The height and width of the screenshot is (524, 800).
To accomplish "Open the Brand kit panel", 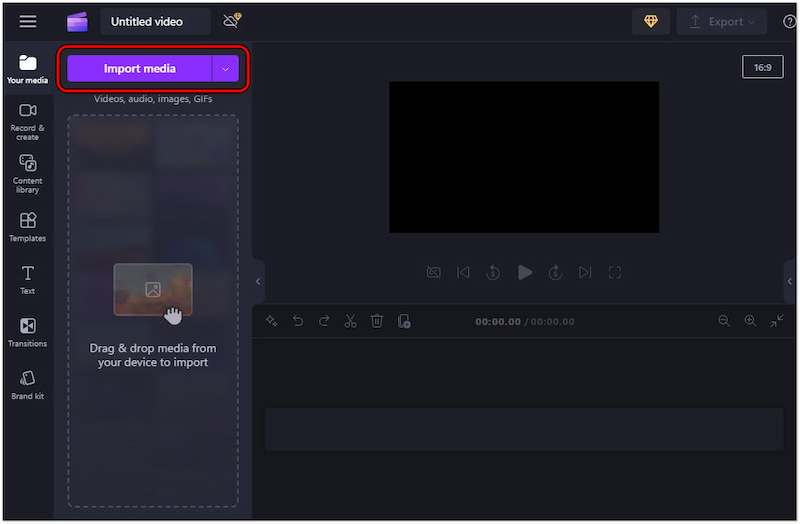I will point(28,384).
